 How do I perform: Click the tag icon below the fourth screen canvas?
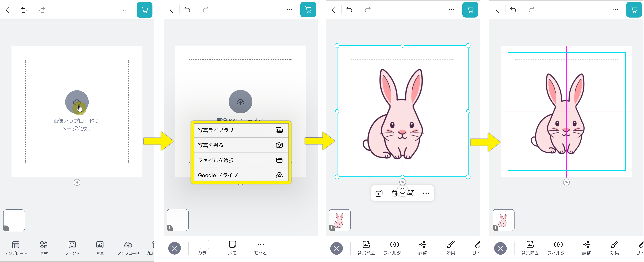click(x=566, y=182)
